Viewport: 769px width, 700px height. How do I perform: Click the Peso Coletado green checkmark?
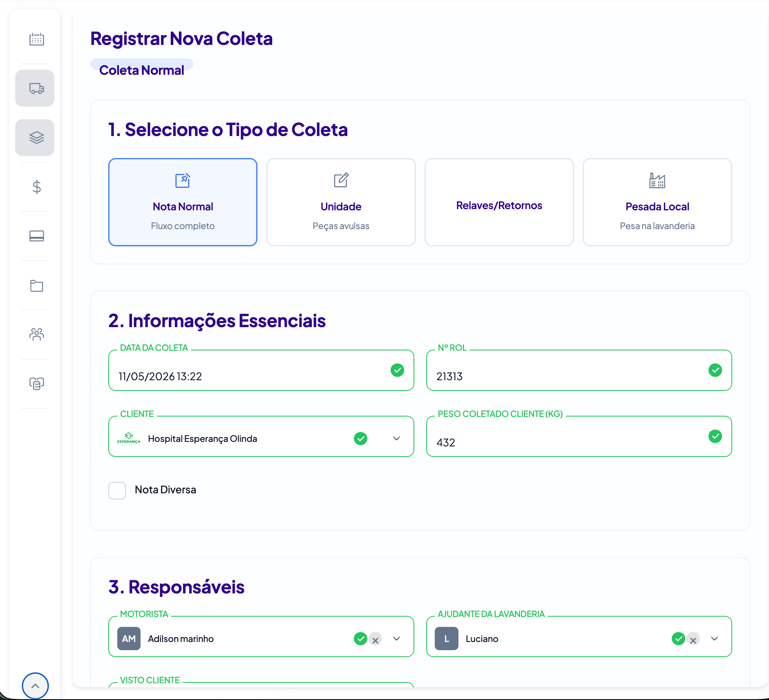click(x=715, y=436)
